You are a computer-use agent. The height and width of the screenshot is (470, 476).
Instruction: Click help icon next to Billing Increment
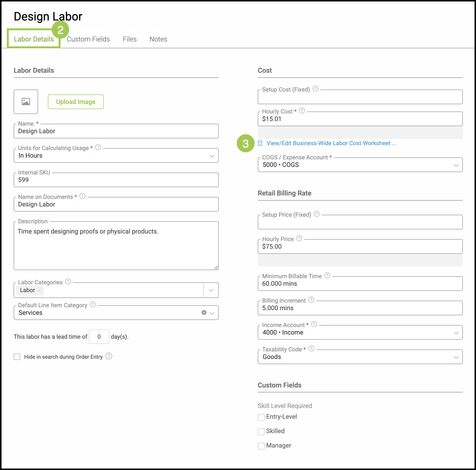[x=311, y=300]
